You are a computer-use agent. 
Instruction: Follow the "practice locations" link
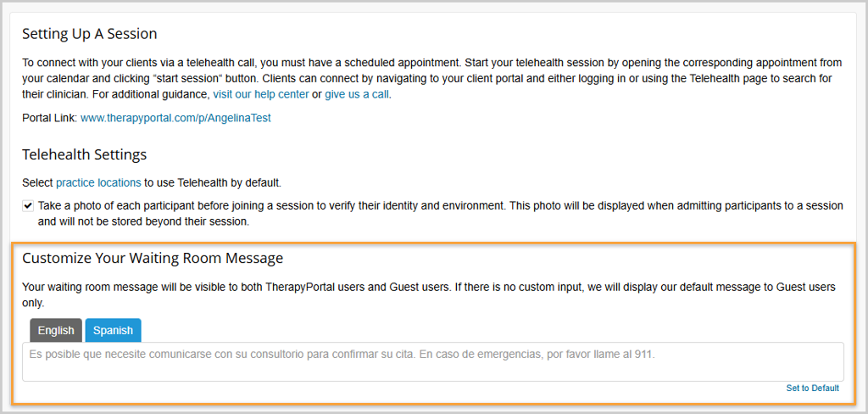click(98, 182)
